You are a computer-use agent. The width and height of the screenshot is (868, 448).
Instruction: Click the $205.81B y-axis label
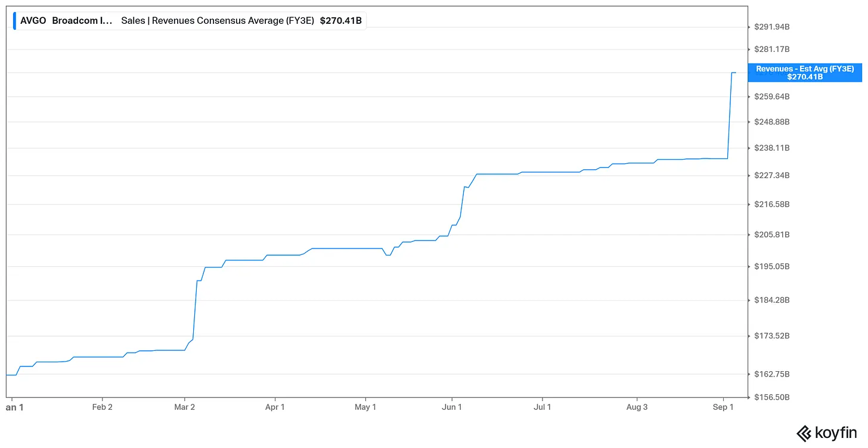point(772,234)
